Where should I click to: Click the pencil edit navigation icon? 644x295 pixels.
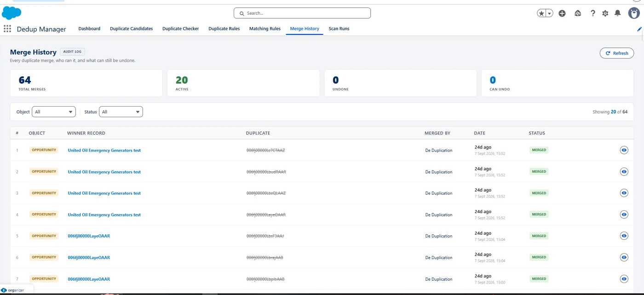[x=639, y=29]
